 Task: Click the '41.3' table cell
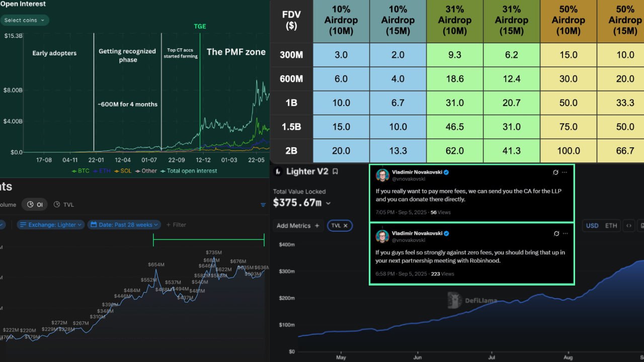[x=512, y=151]
